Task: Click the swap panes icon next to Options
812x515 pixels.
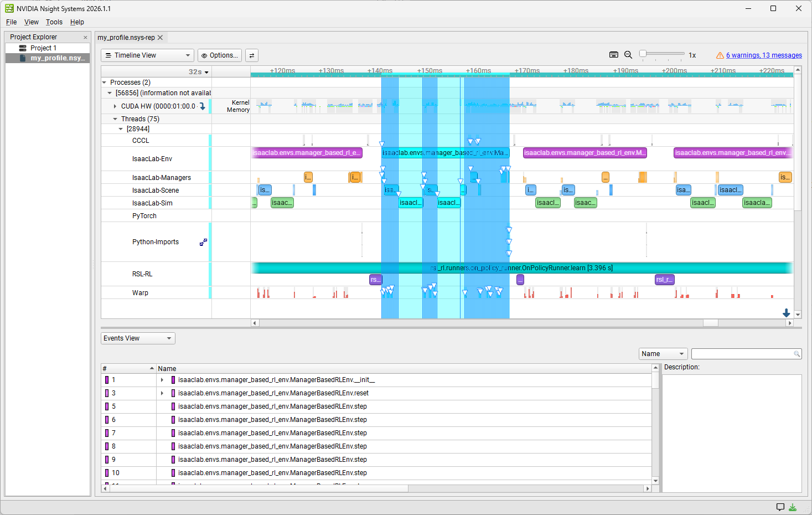Action: pyautogui.click(x=252, y=55)
